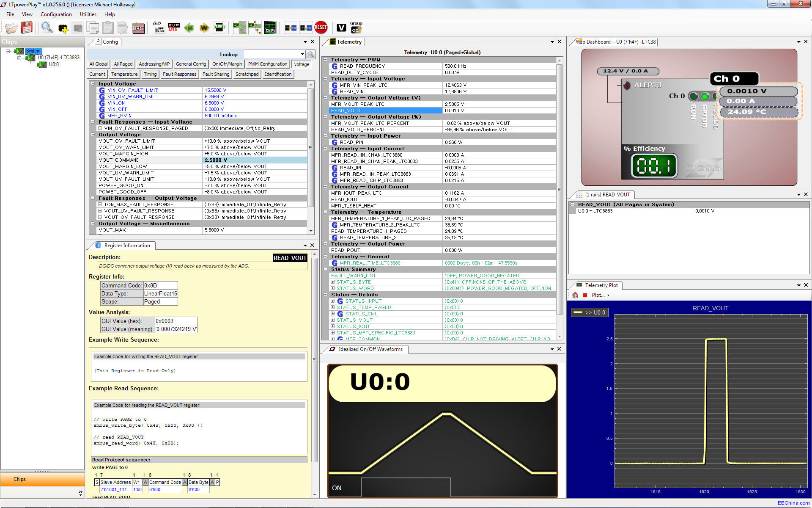Click the >> U0:0 plot legend

pos(590,312)
